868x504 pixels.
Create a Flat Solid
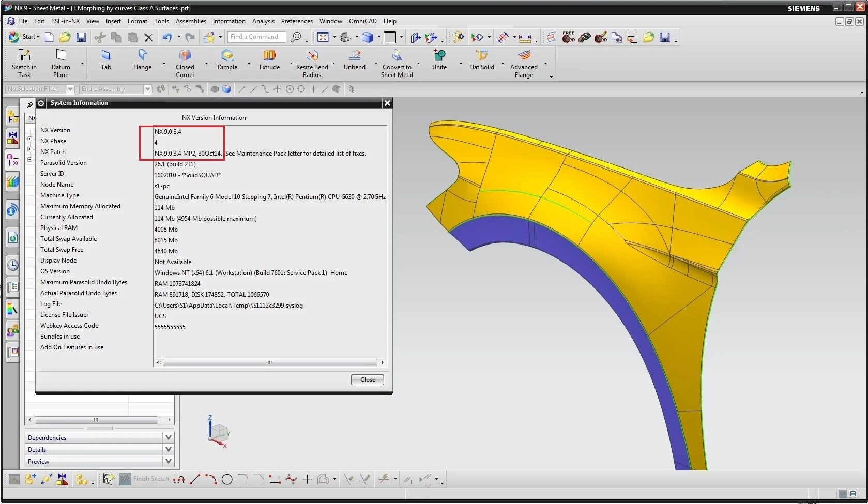(482, 60)
